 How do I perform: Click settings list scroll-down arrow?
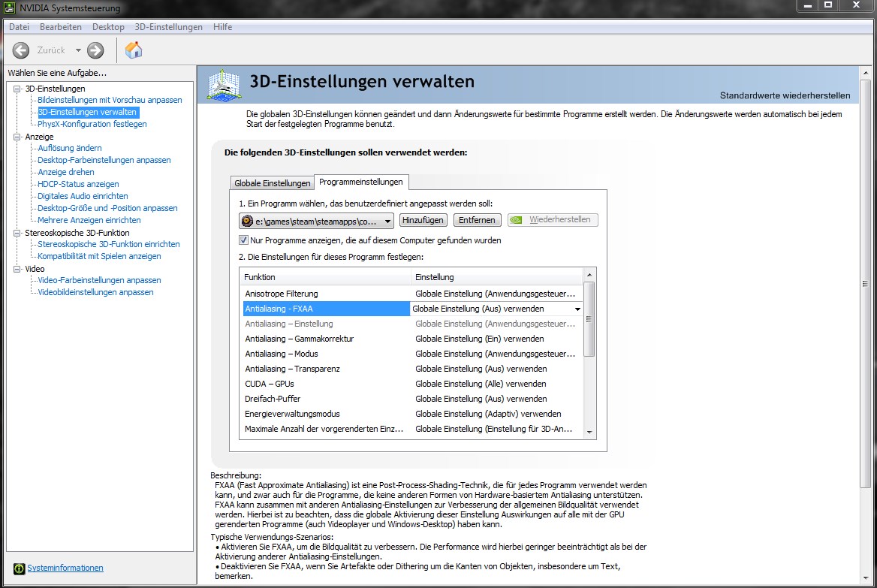pos(589,433)
